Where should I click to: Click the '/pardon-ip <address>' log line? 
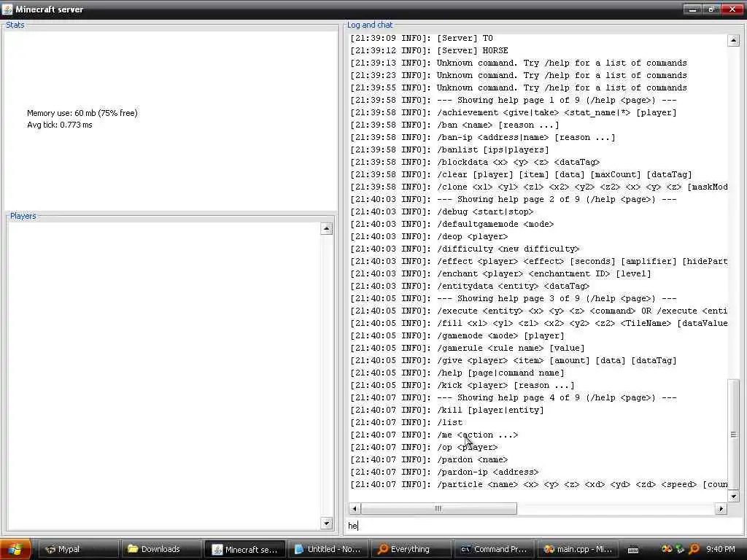[444, 472]
